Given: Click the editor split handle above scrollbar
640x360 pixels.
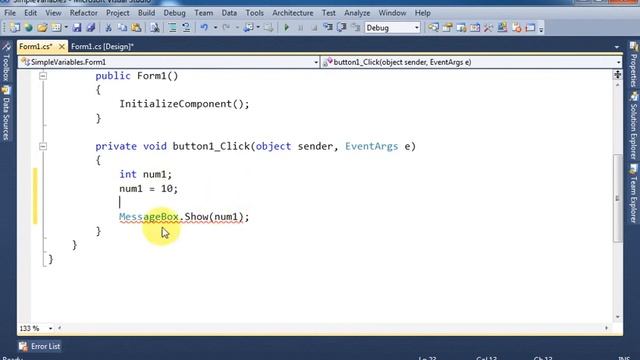Looking at the screenshot, I should coord(618,74).
